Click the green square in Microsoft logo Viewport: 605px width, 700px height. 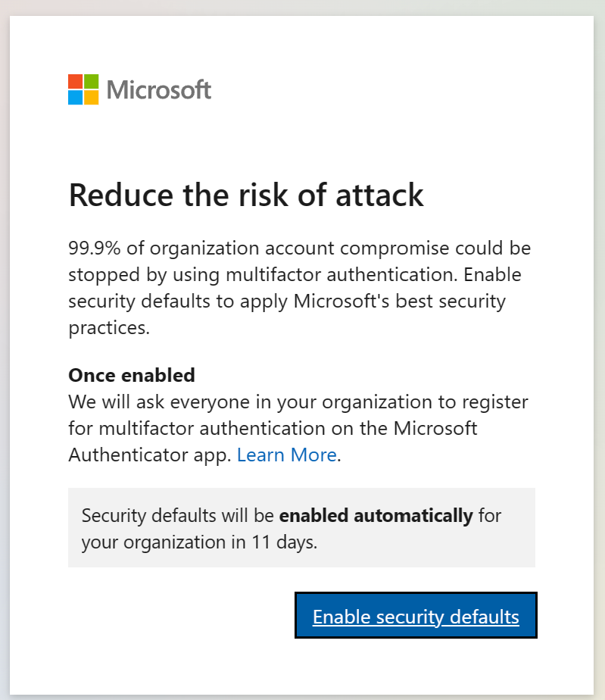click(92, 81)
